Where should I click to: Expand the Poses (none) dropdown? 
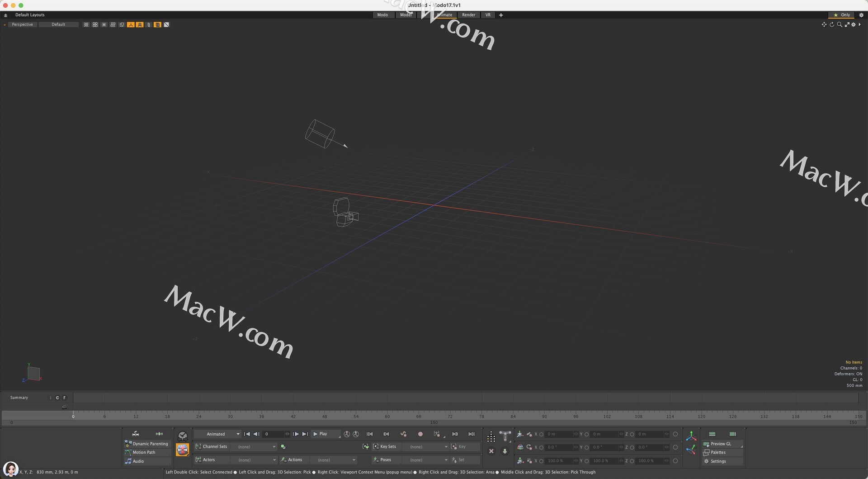426,460
